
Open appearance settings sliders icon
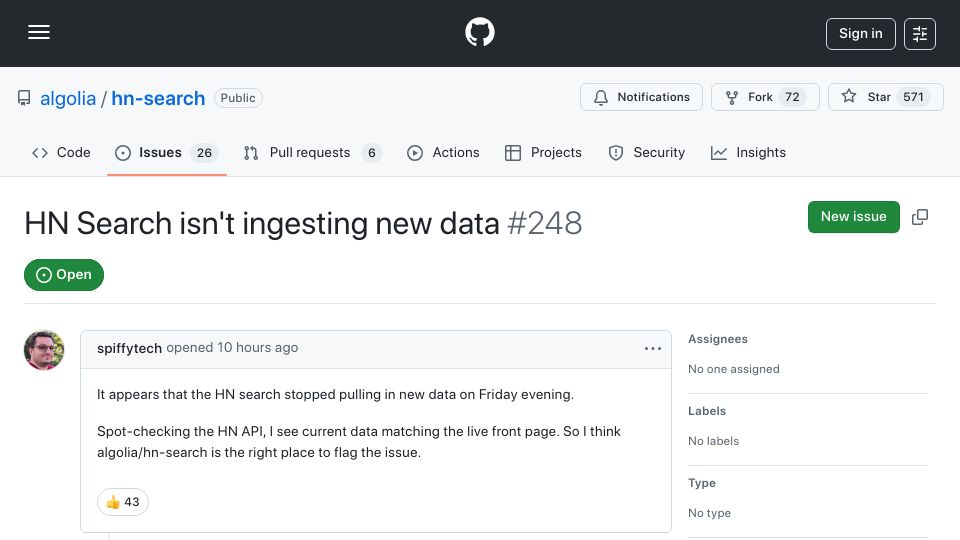920,34
